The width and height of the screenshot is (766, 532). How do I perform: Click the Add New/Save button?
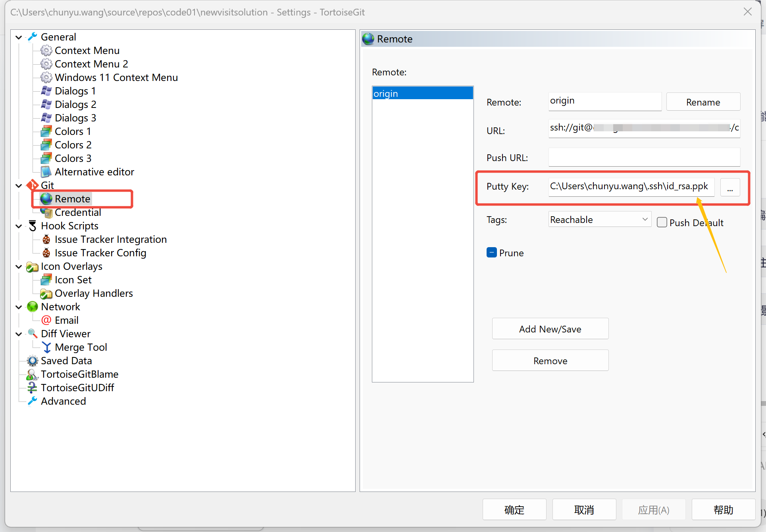pos(550,329)
